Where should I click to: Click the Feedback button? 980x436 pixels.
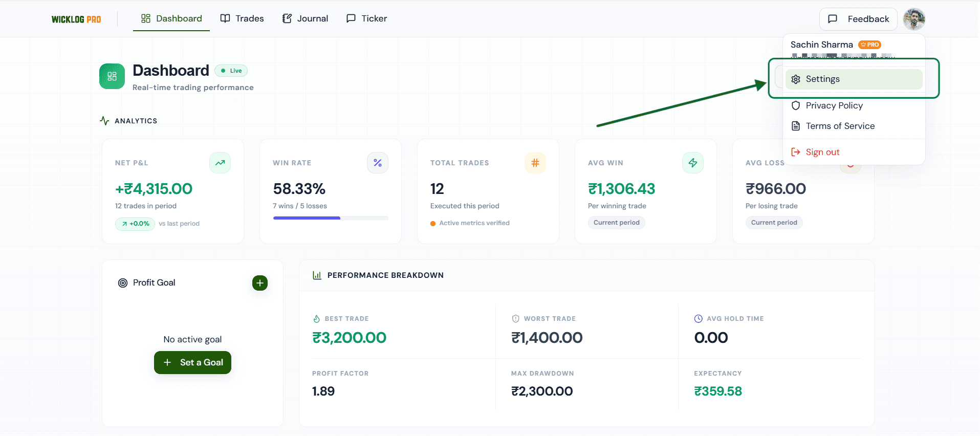[858, 19]
